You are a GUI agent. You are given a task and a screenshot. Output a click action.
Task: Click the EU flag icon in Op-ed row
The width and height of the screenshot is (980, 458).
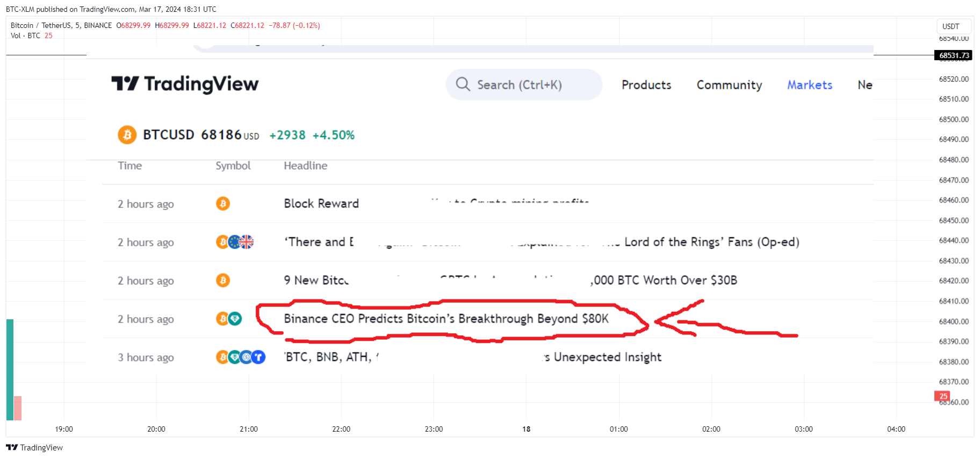[235, 242]
